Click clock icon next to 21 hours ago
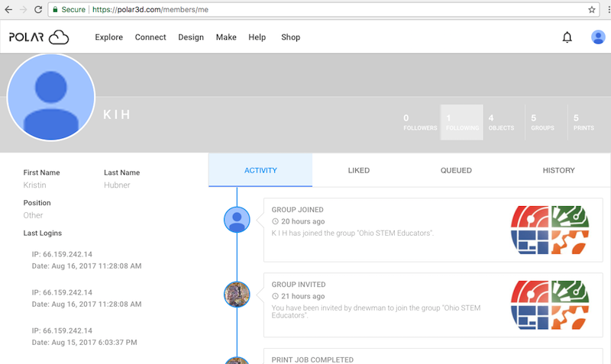The height and width of the screenshot is (364, 611). [x=275, y=296]
